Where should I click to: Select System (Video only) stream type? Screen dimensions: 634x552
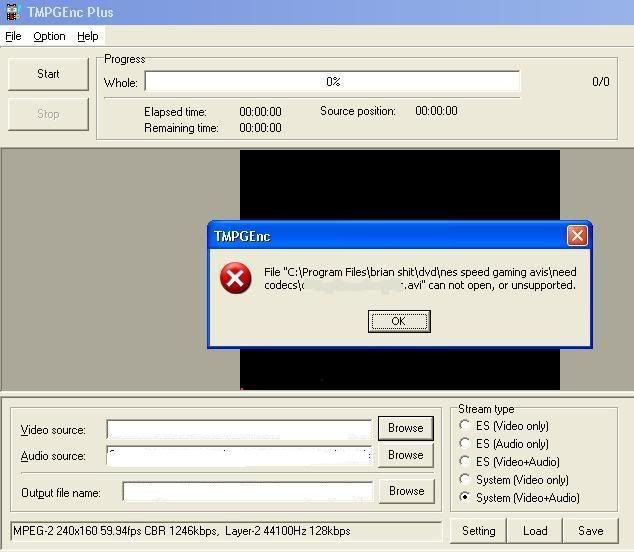pos(514,480)
